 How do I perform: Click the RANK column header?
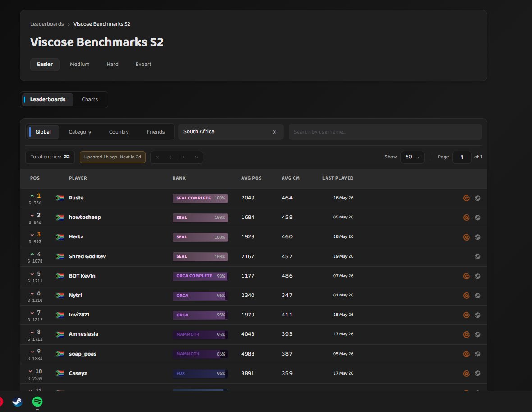pos(179,178)
